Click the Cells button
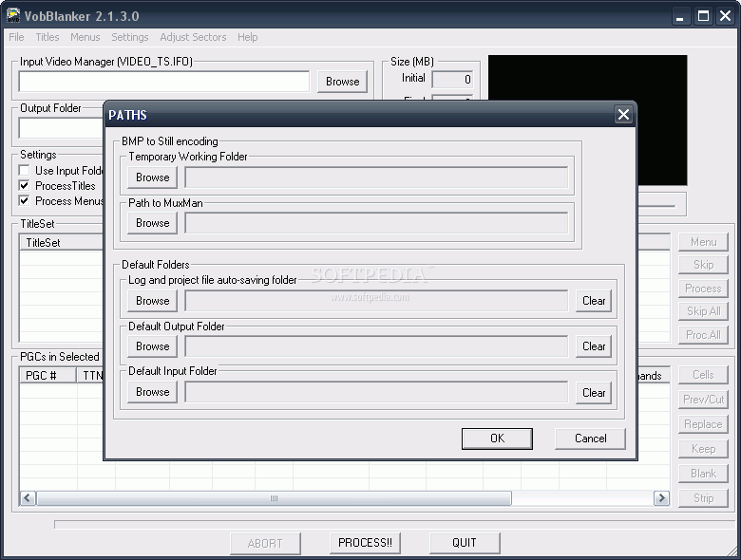Viewport: 741px width, 560px height. pos(703,374)
